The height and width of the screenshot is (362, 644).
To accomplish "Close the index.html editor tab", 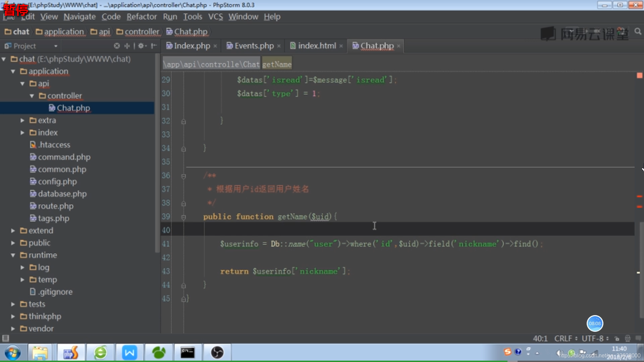I will point(341,46).
